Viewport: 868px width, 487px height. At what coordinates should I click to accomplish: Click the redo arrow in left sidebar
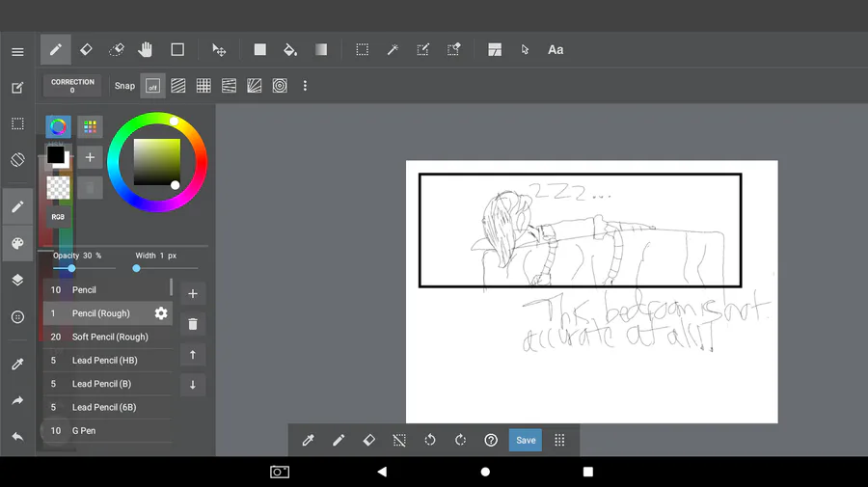coord(17,400)
